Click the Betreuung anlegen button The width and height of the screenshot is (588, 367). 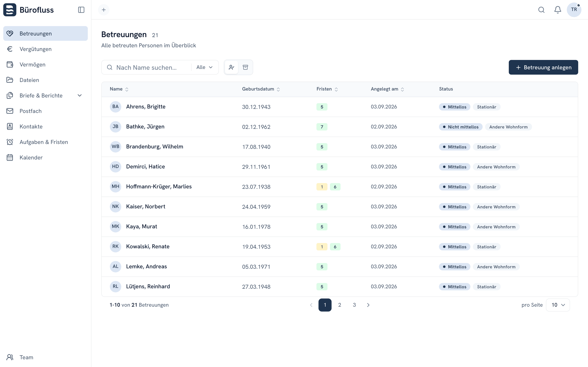(x=543, y=67)
